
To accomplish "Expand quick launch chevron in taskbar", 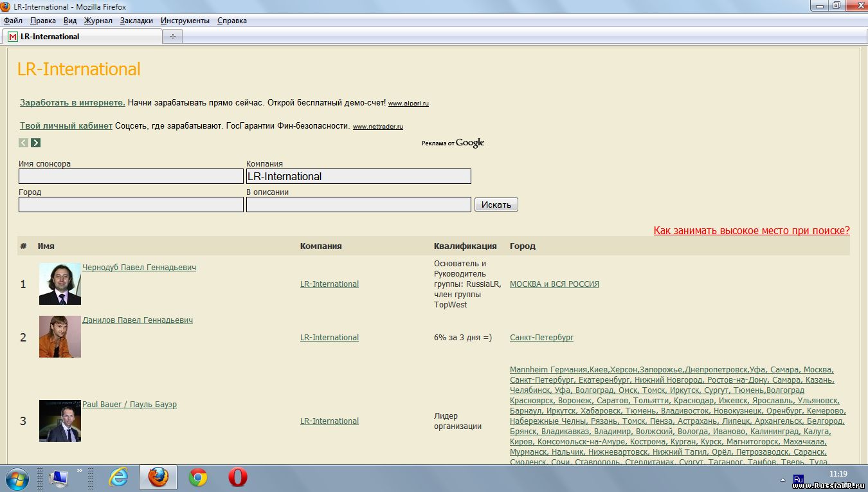I will coord(80,471).
